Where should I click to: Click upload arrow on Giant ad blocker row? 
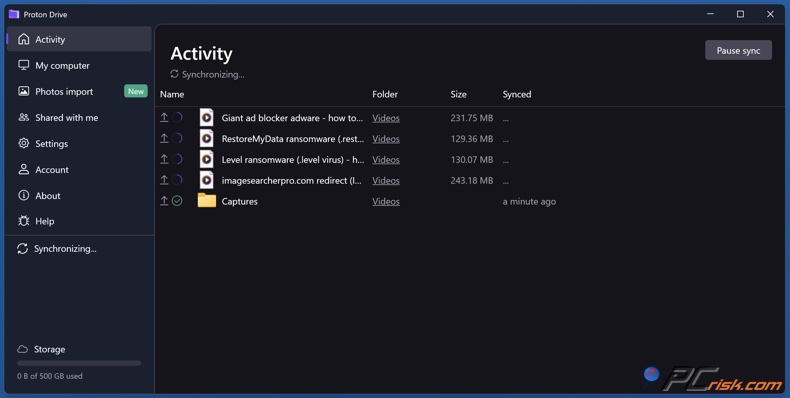[164, 117]
